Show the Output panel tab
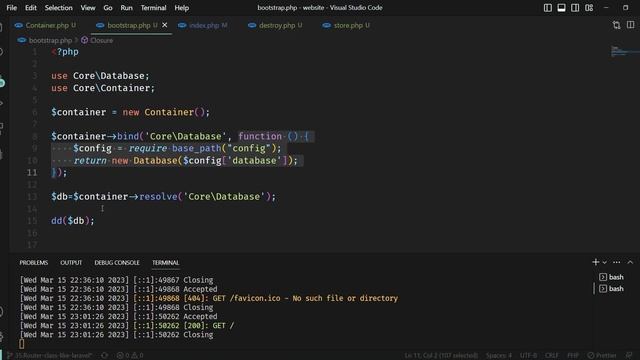The height and width of the screenshot is (360, 640). (x=71, y=263)
